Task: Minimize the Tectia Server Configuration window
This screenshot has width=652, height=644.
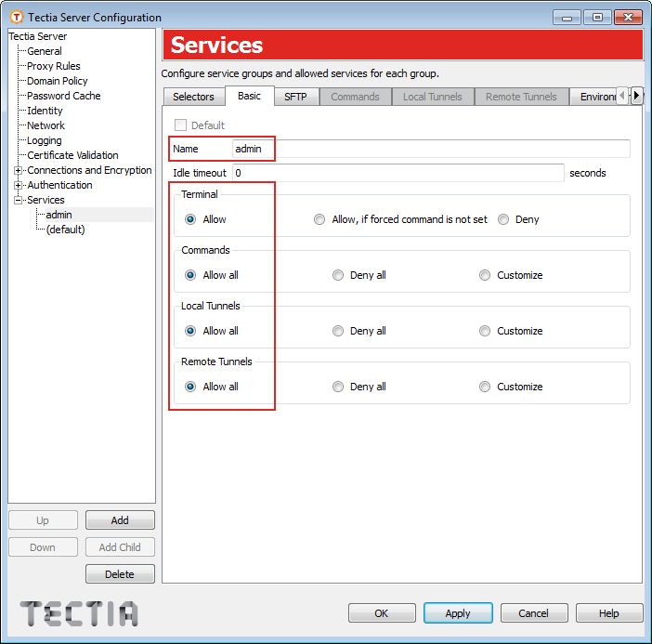Action: coord(567,18)
